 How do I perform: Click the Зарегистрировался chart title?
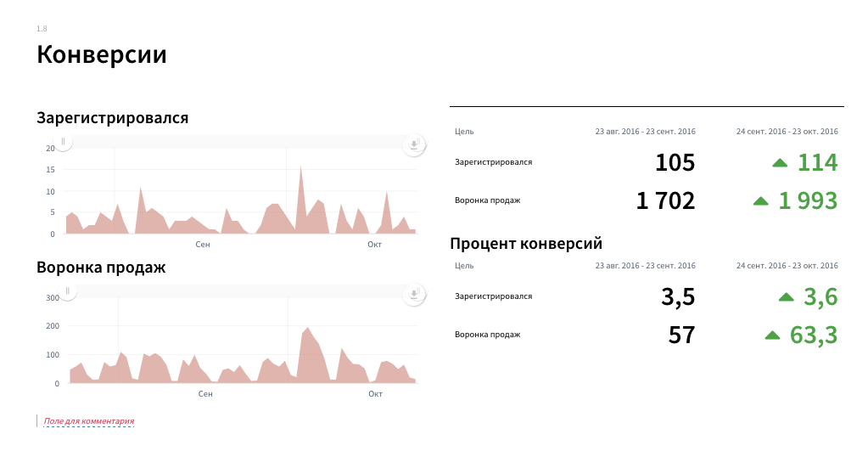point(112,118)
